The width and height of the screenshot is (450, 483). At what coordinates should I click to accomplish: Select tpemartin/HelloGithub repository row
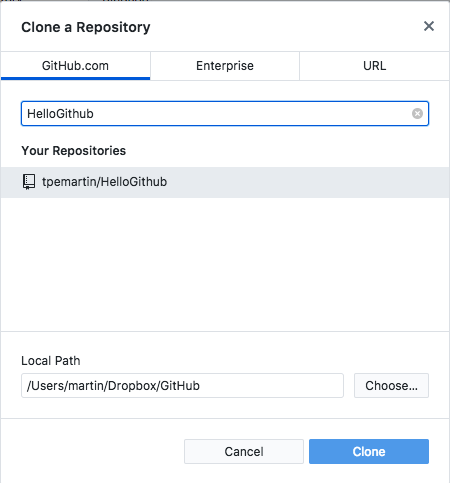[225, 182]
